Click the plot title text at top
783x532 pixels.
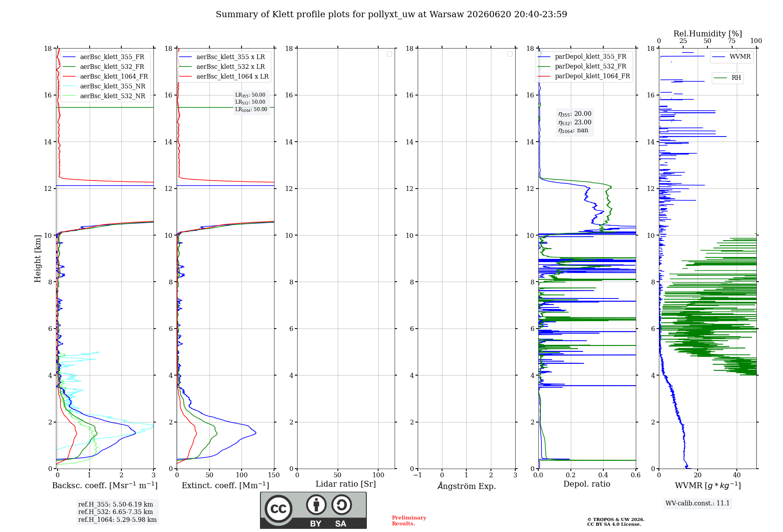click(391, 14)
